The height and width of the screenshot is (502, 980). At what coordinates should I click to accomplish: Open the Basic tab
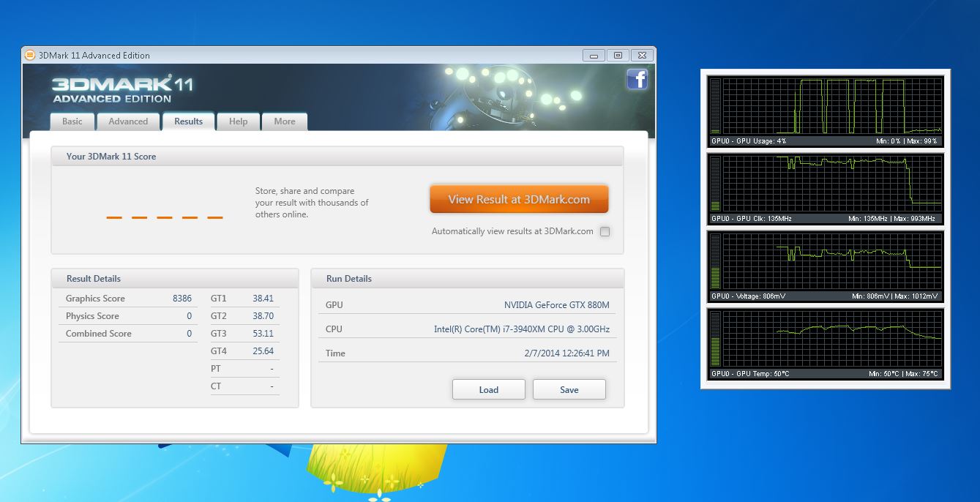72,121
